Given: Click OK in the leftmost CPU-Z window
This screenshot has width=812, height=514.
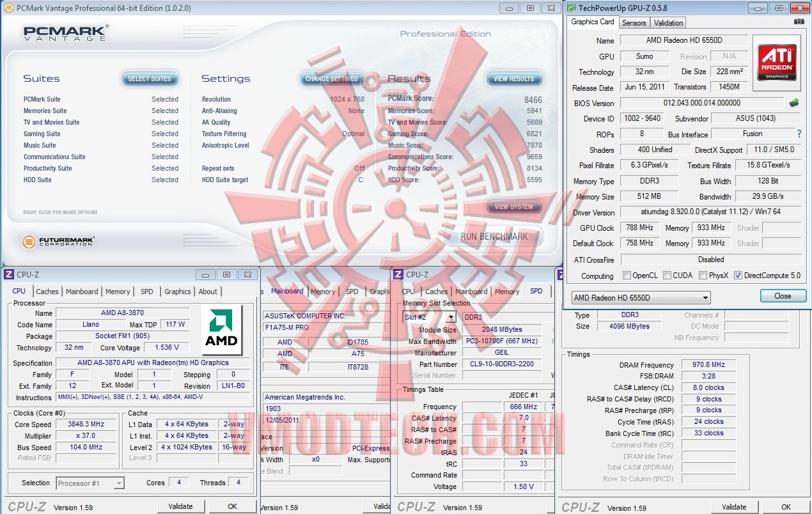Looking at the screenshot, I should click(232, 506).
